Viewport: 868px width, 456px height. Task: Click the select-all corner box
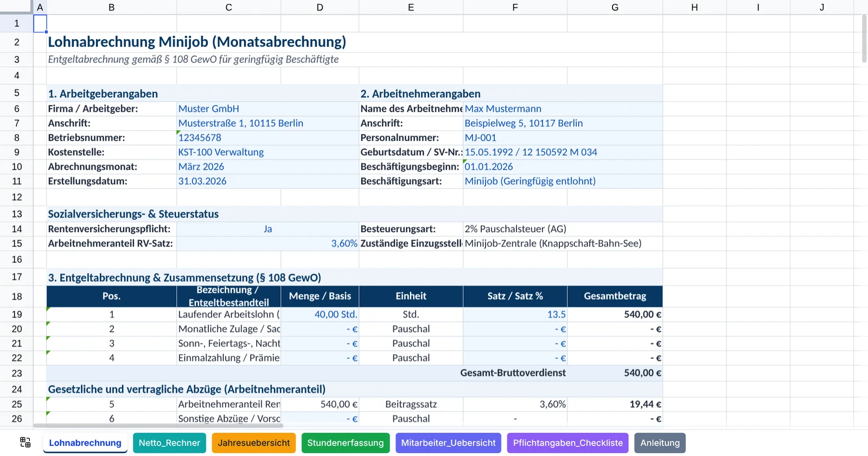click(x=16, y=7)
